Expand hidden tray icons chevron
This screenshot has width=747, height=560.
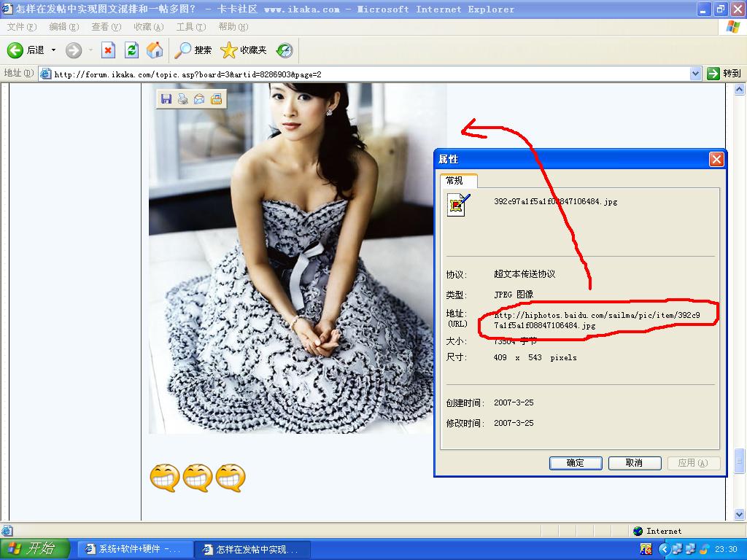664,549
